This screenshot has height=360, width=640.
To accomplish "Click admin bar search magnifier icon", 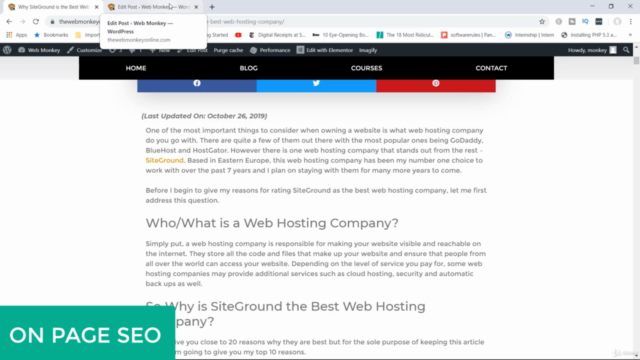I will pyautogui.click(x=626, y=50).
